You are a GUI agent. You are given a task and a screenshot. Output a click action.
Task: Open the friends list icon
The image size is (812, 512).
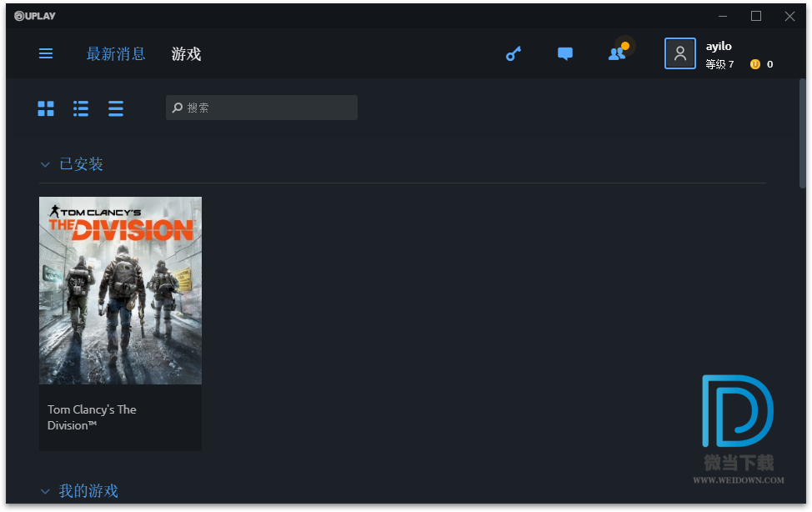(x=619, y=52)
